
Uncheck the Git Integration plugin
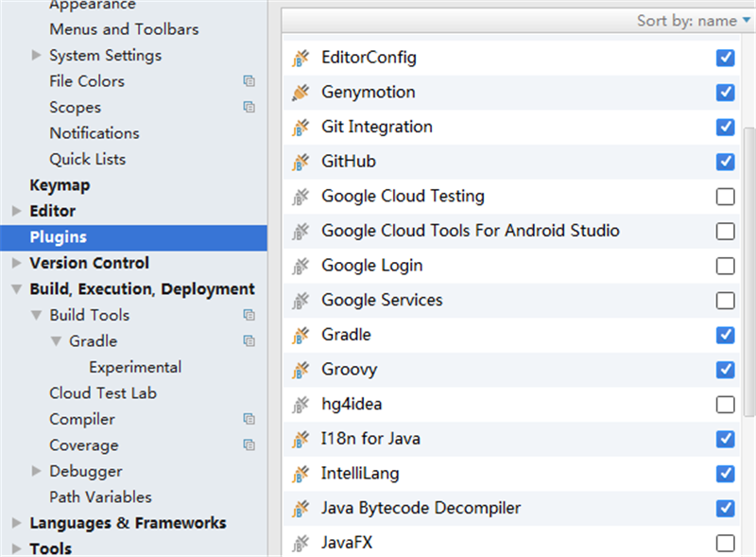point(725,127)
